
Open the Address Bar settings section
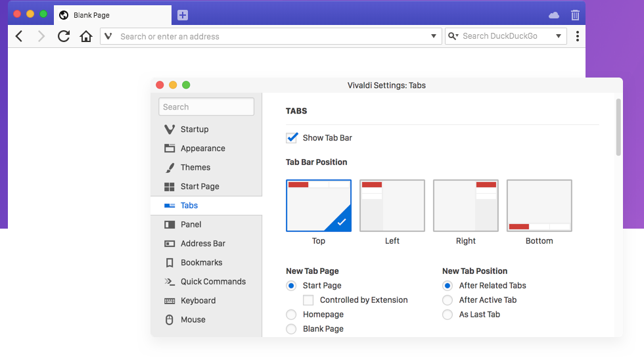206,243
